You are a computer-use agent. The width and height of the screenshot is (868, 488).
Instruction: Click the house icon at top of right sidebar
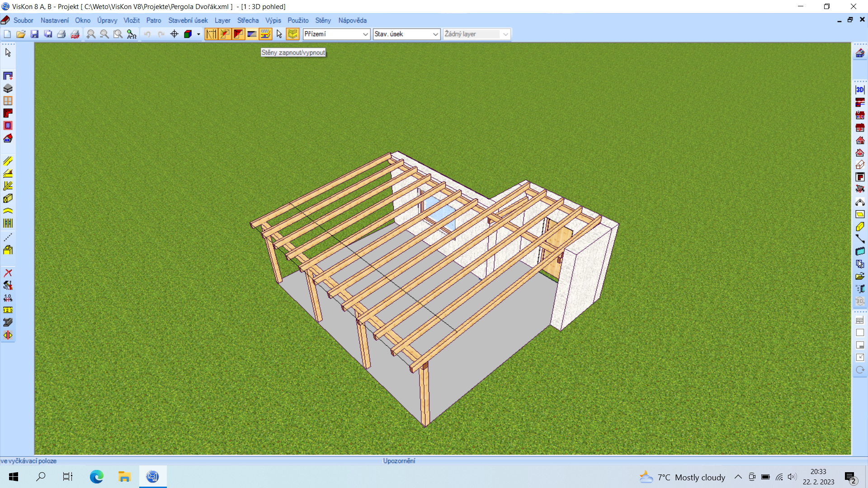[860, 53]
